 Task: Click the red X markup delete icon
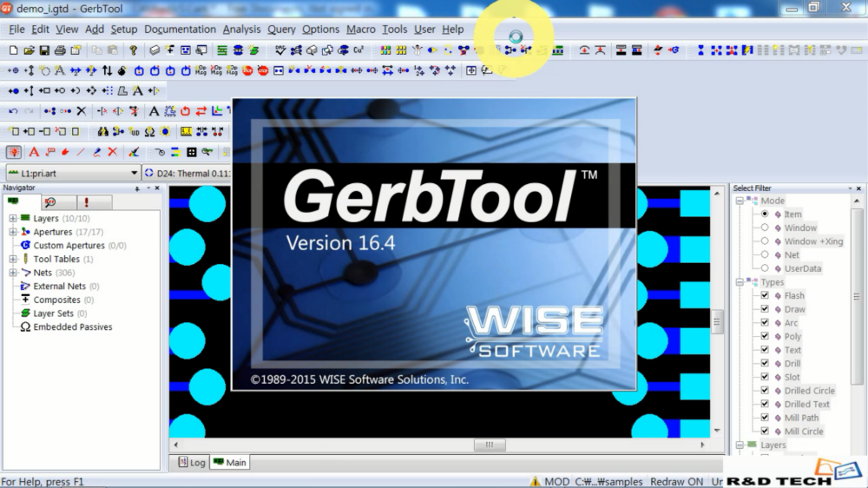112,152
